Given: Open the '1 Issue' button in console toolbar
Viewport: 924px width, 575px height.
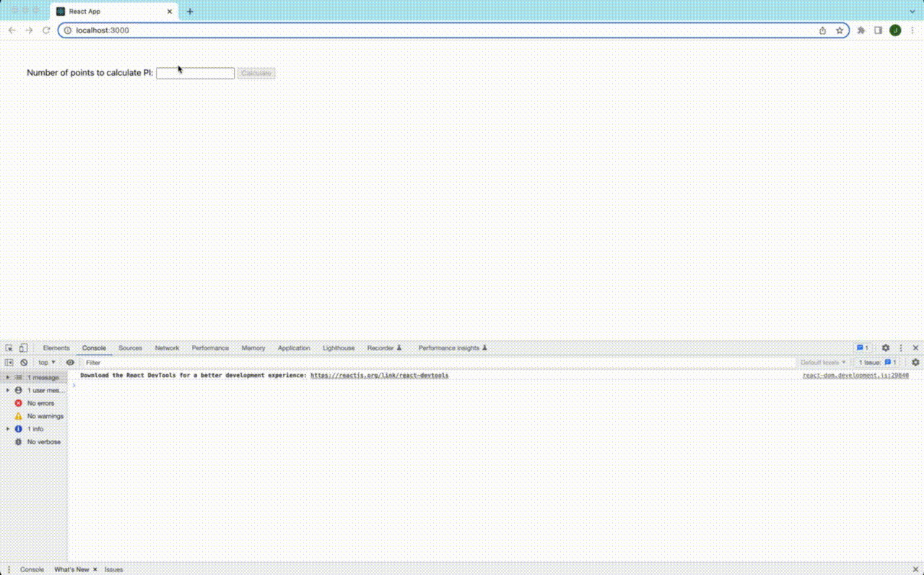Looking at the screenshot, I should pos(878,363).
